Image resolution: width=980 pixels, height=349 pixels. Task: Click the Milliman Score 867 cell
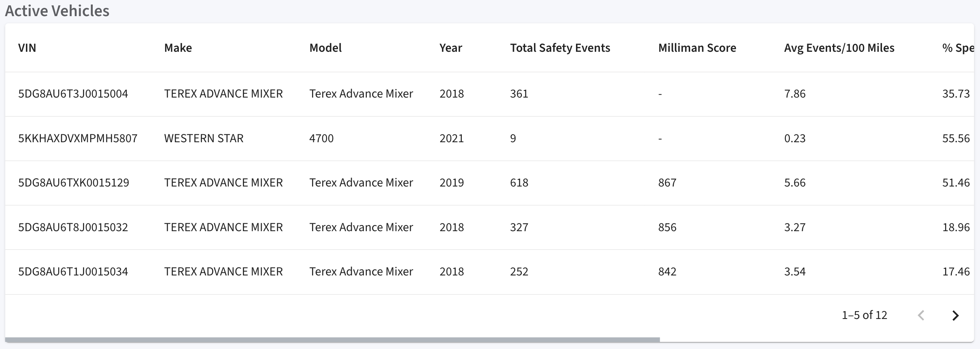click(x=667, y=183)
